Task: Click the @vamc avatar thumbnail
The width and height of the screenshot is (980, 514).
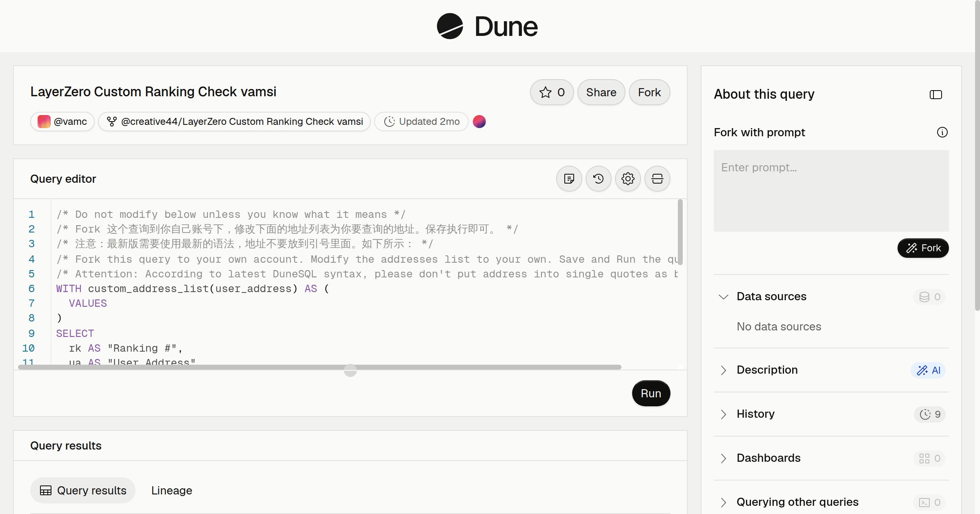Action: tap(44, 122)
